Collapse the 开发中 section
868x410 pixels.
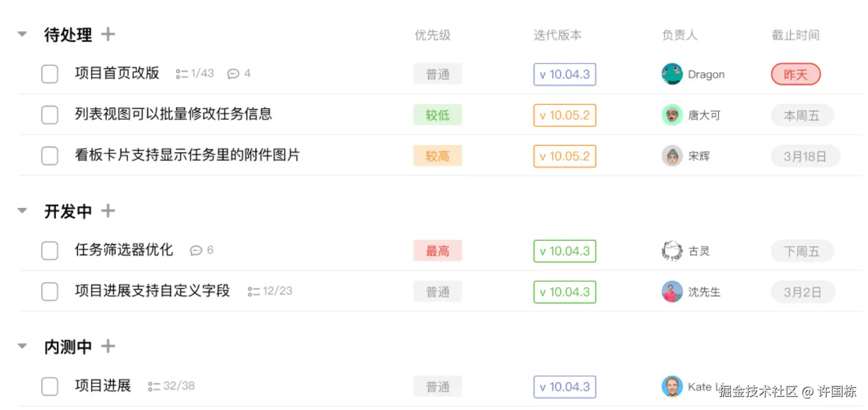(x=22, y=211)
